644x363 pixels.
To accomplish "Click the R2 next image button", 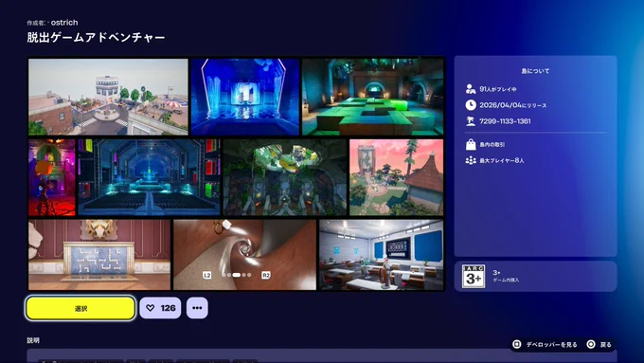I will (x=266, y=275).
